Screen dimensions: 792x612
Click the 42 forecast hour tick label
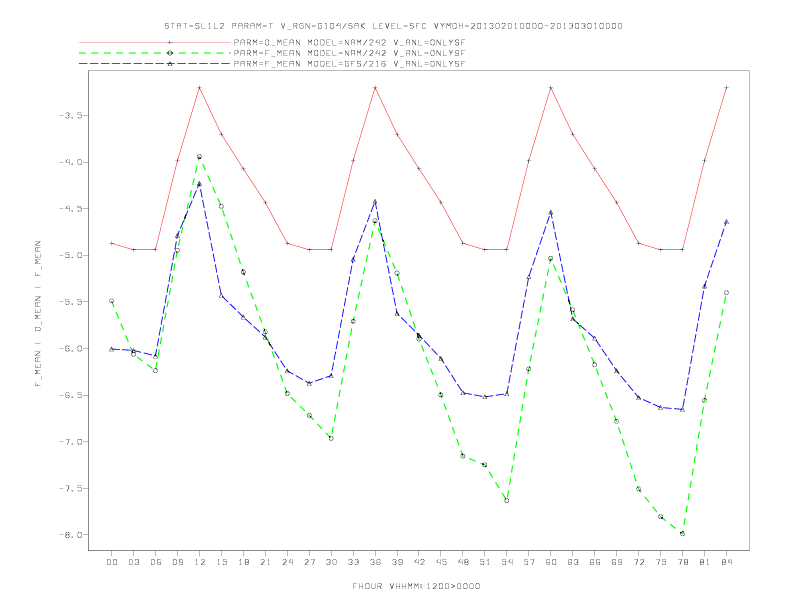point(419,562)
